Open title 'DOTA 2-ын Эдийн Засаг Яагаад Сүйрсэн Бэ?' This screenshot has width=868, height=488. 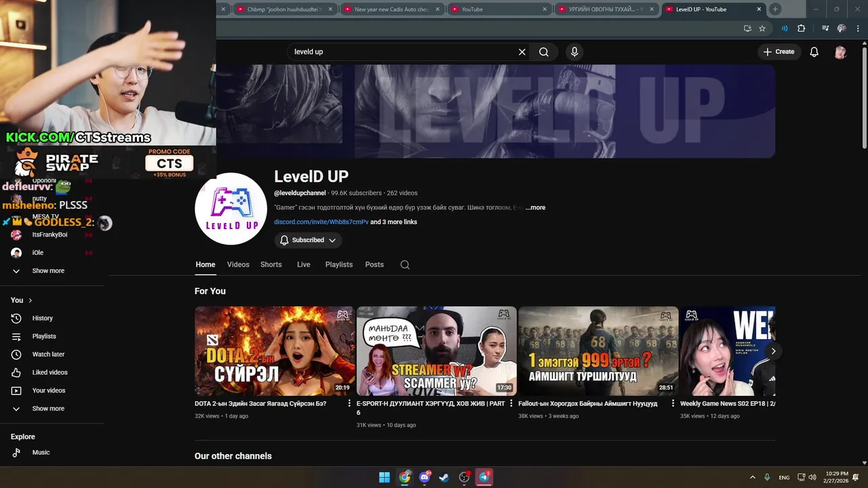pos(260,403)
